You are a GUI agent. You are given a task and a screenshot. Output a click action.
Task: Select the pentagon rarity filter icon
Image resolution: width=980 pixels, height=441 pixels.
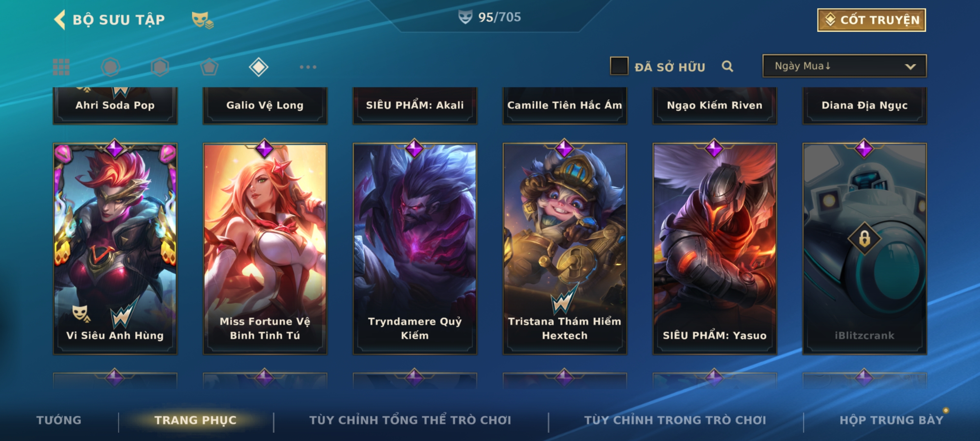[209, 67]
